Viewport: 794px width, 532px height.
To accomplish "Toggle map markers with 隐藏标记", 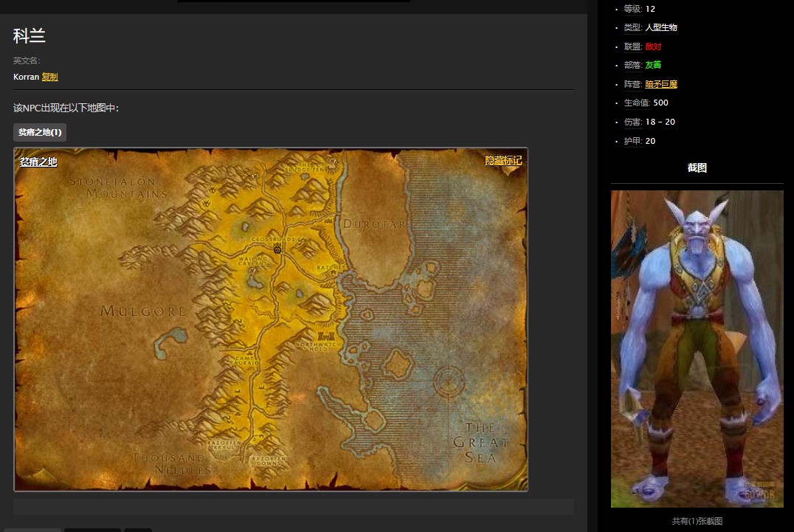I will click(x=503, y=160).
